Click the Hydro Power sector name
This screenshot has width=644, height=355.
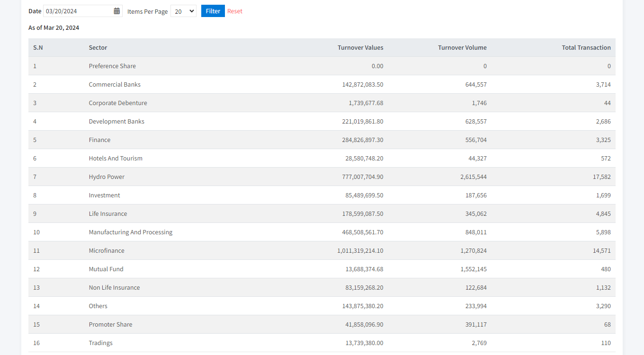coord(107,177)
